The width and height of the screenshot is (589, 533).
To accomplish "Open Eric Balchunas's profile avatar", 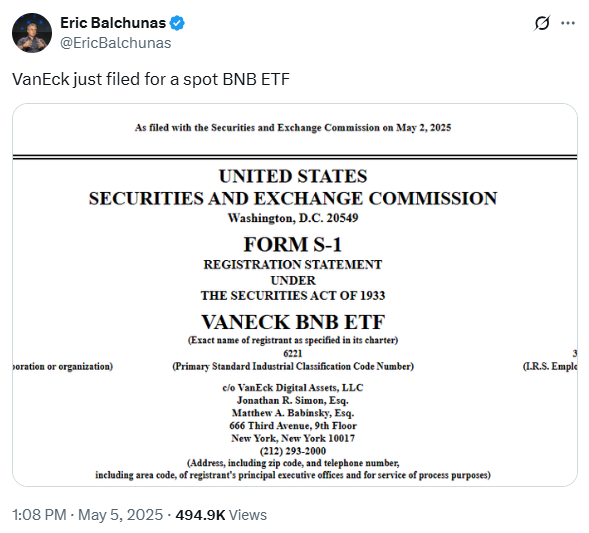I will 32,33.
